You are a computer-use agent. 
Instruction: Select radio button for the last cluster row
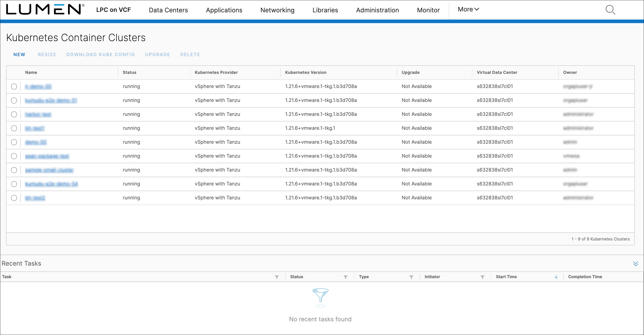click(x=14, y=198)
